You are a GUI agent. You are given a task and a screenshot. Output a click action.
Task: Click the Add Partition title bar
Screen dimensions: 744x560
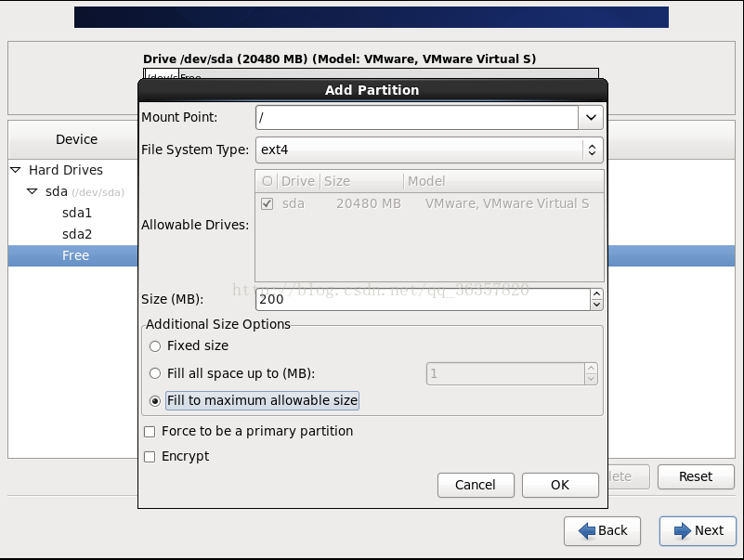pos(372,90)
